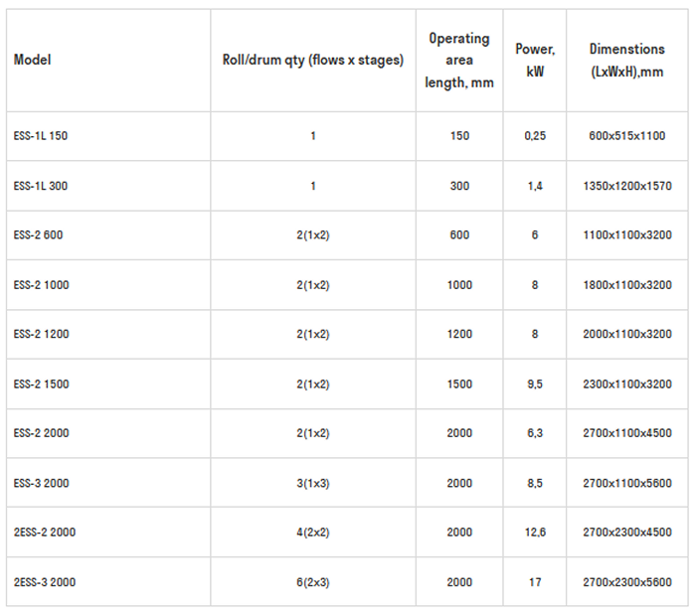Click the Power, kW column header
Screen dimensions: 696x616
[535, 60]
